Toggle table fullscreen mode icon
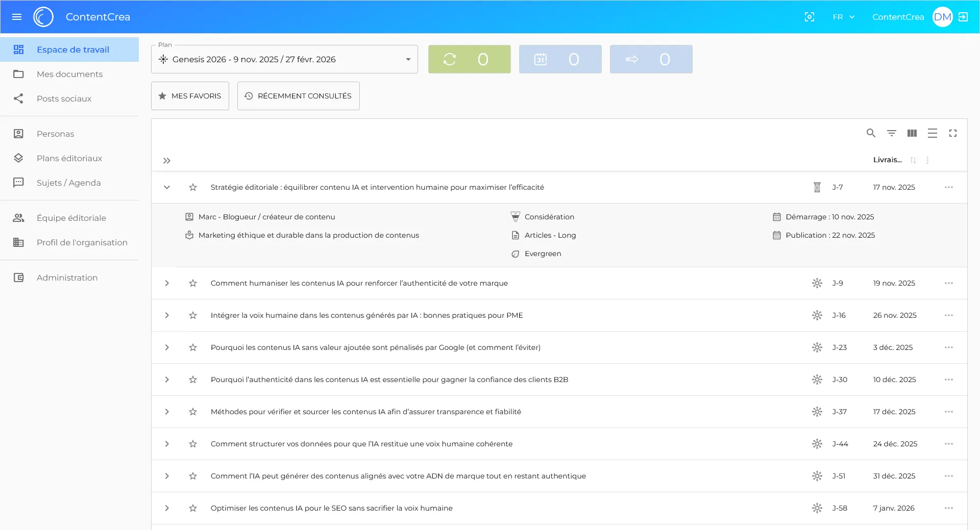The height and width of the screenshot is (530, 980). coord(952,133)
